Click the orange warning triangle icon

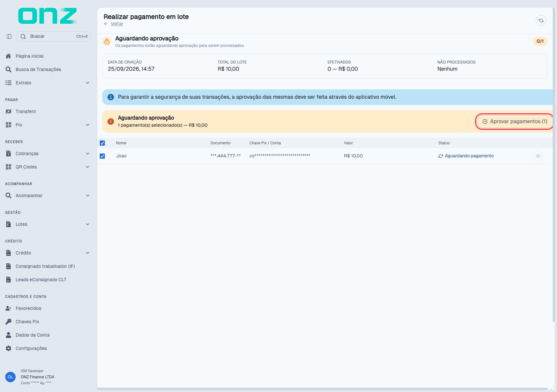tap(107, 41)
